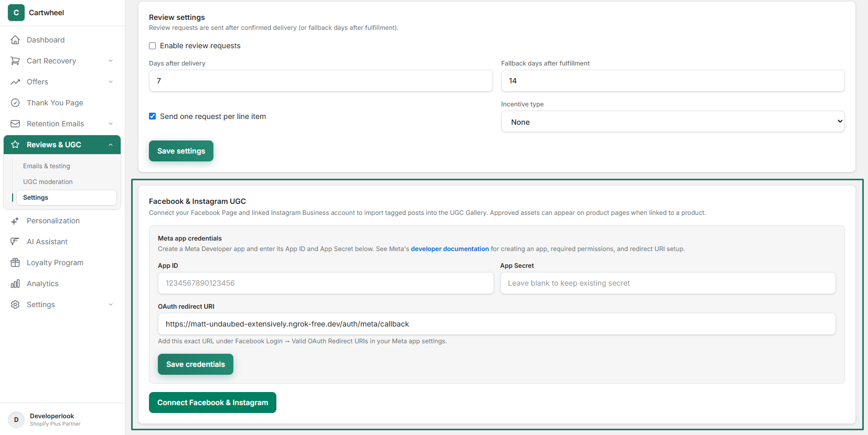
Task: Open the developer documentation link
Action: pyautogui.click(x=450, y=249)
